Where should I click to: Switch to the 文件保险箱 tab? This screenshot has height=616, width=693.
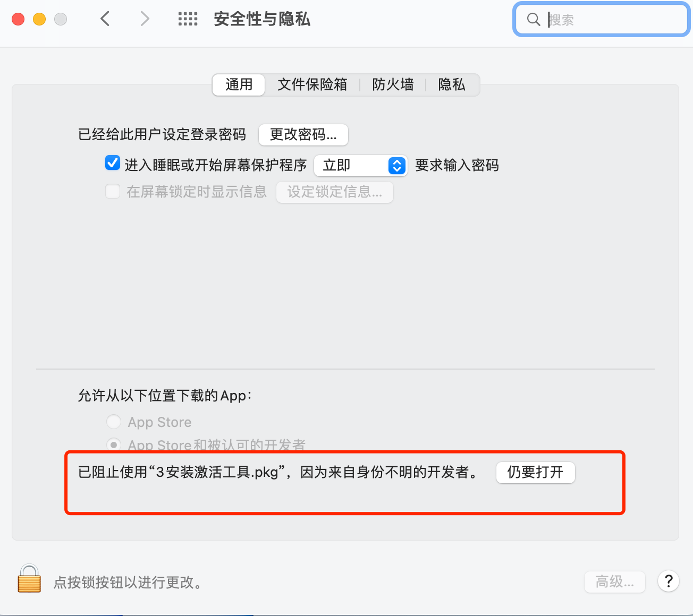[312, 84]
